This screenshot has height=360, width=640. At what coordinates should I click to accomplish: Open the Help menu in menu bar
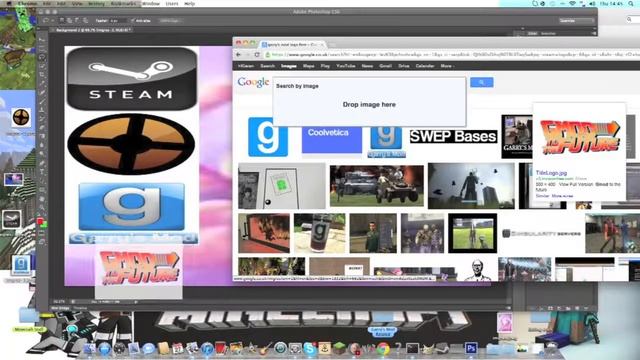click(189, 3)
